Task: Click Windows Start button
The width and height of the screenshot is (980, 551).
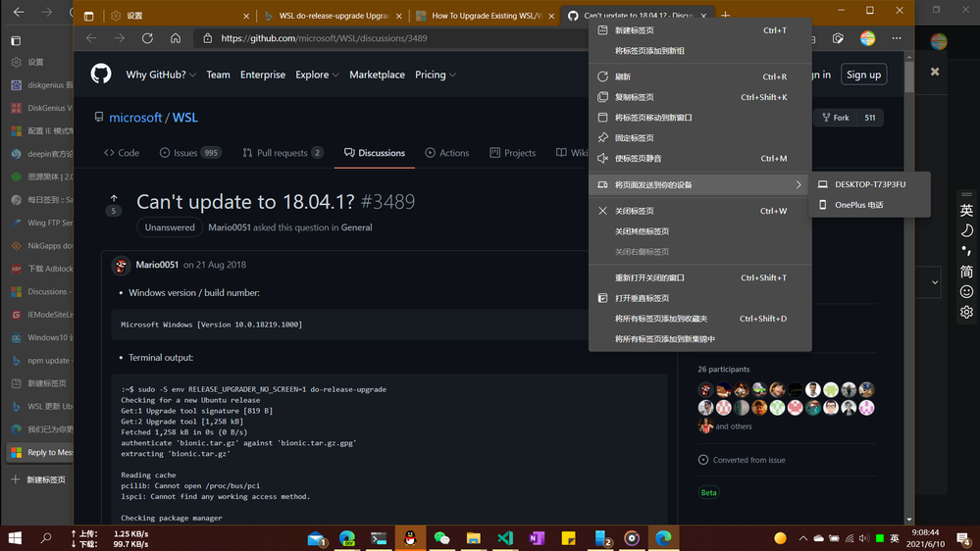Action: (x=15, y=538)
